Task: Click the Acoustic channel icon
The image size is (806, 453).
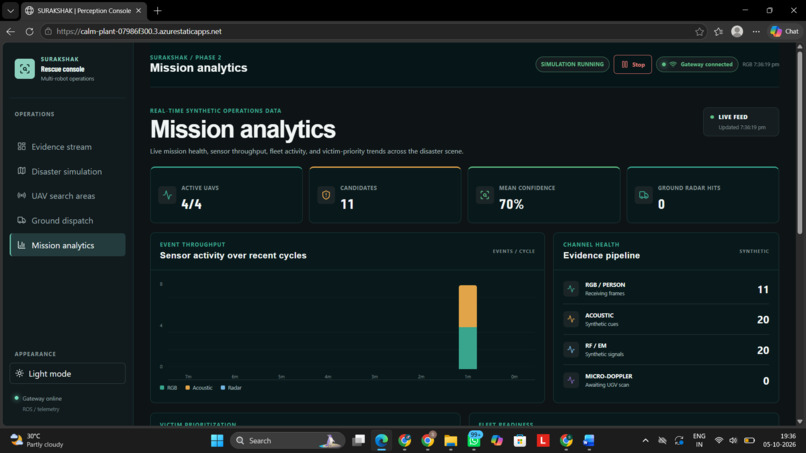Action: [x=571, y=319]
